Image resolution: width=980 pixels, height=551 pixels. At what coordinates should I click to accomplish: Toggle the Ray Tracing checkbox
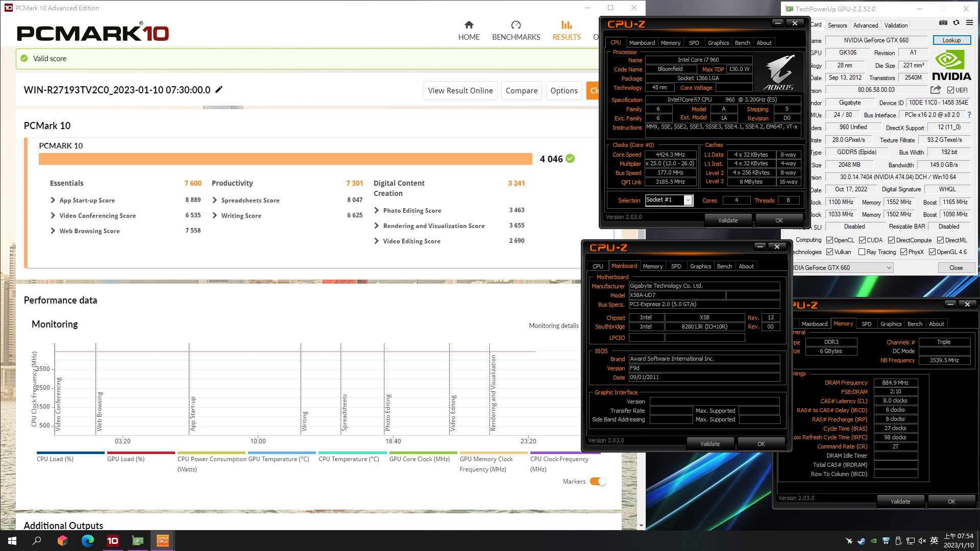coord(862,252)
